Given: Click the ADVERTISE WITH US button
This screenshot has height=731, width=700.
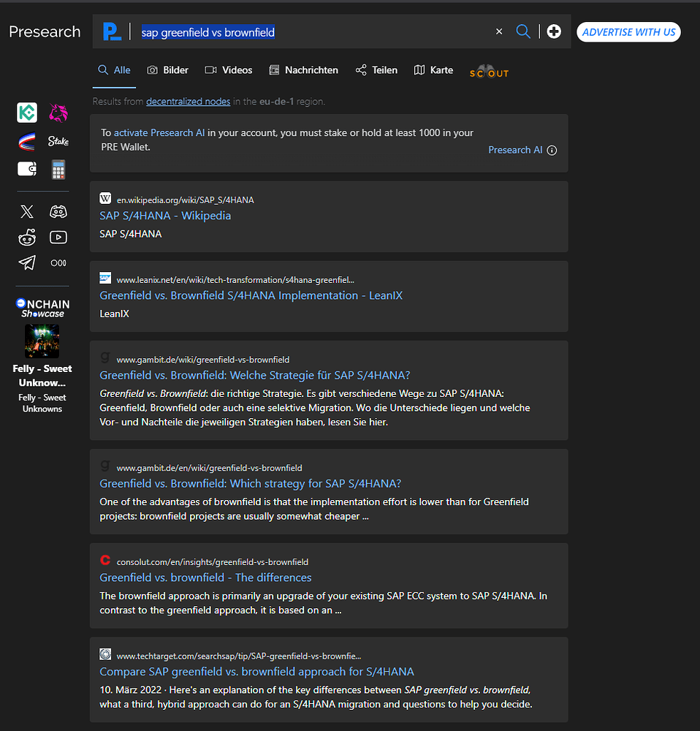Looking at the screenshot, I should 628,32.
